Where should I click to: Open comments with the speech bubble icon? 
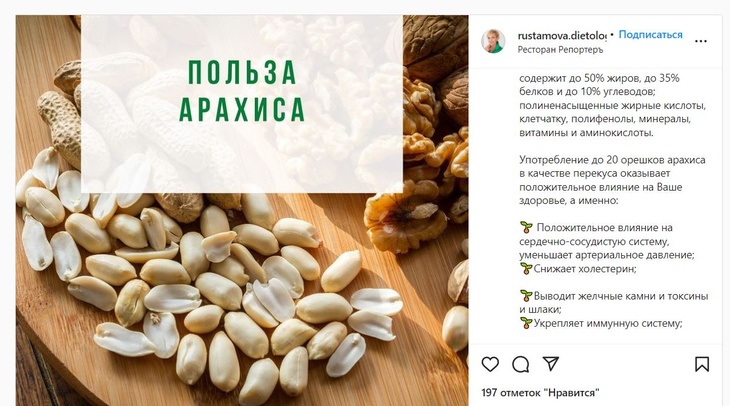point(520,364)
